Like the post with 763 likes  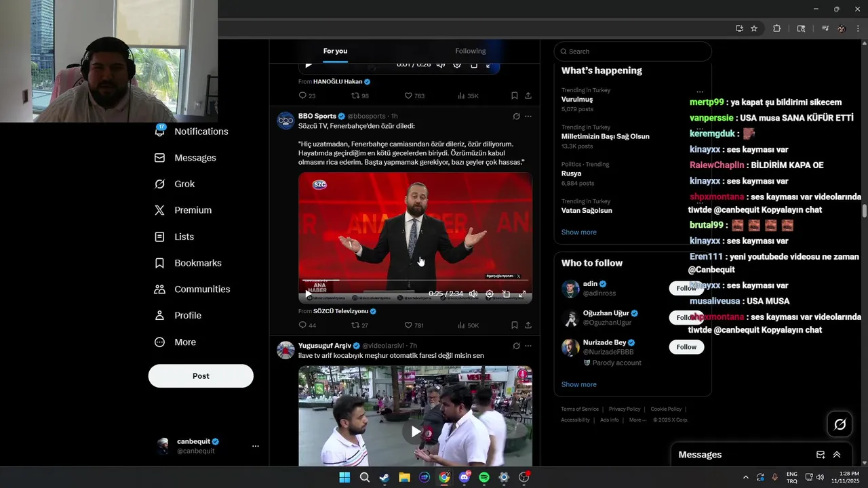414,96
